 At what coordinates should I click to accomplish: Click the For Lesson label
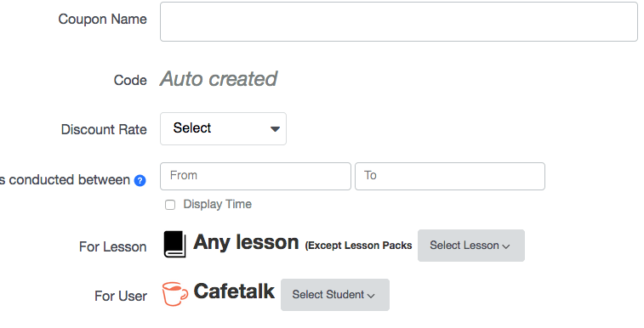click(113, 246)
